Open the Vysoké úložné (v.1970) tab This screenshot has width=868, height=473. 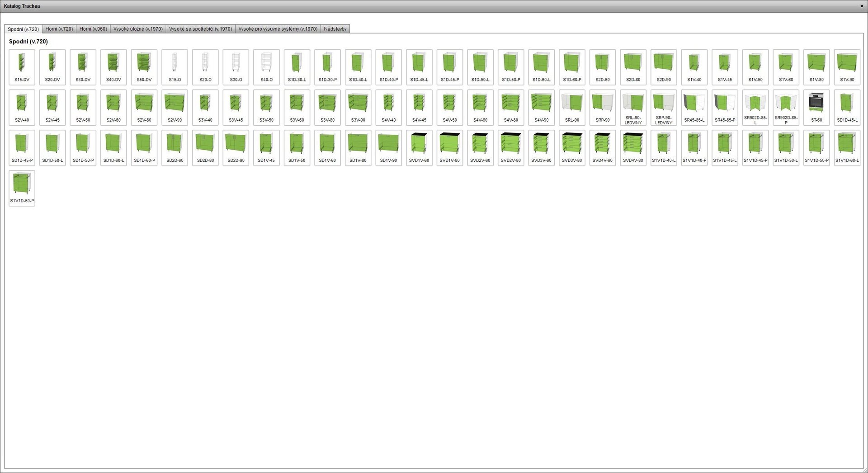138,29
